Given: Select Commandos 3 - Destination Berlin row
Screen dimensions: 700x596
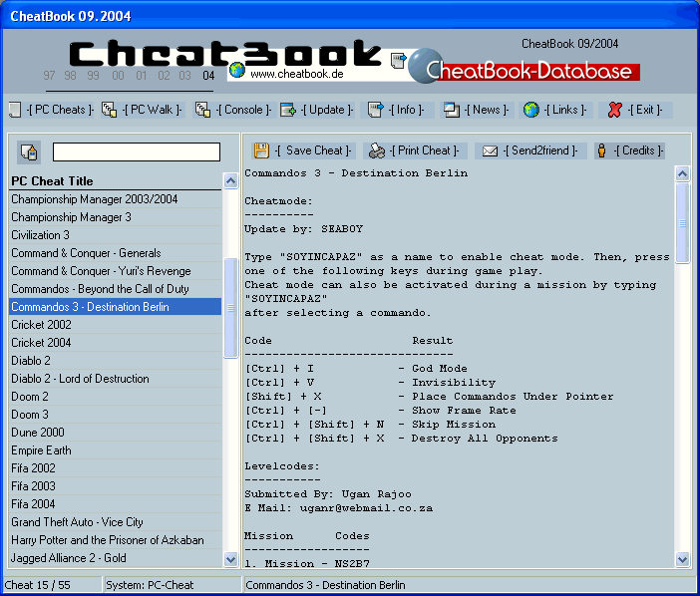Looking at the screenshot, I should tap(116, 307).
